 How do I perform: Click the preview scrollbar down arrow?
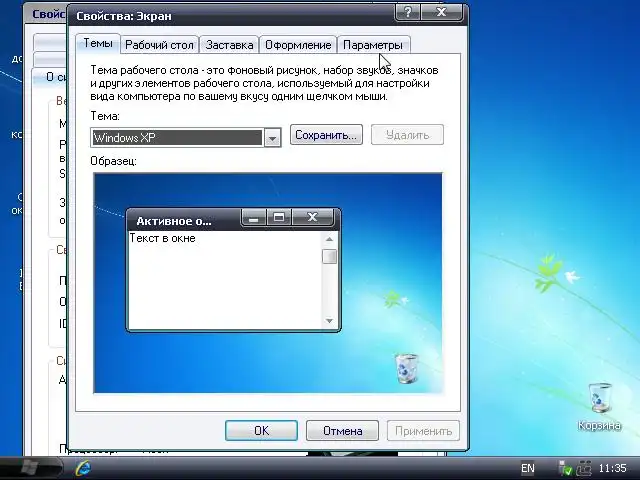(329, 321)
